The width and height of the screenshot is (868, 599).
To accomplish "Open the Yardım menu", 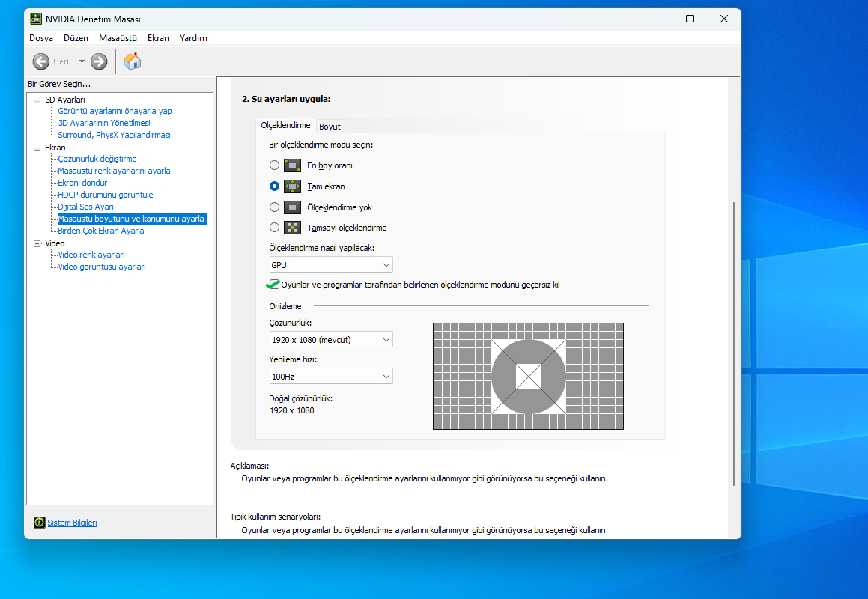I will click(x=193, y=38).
